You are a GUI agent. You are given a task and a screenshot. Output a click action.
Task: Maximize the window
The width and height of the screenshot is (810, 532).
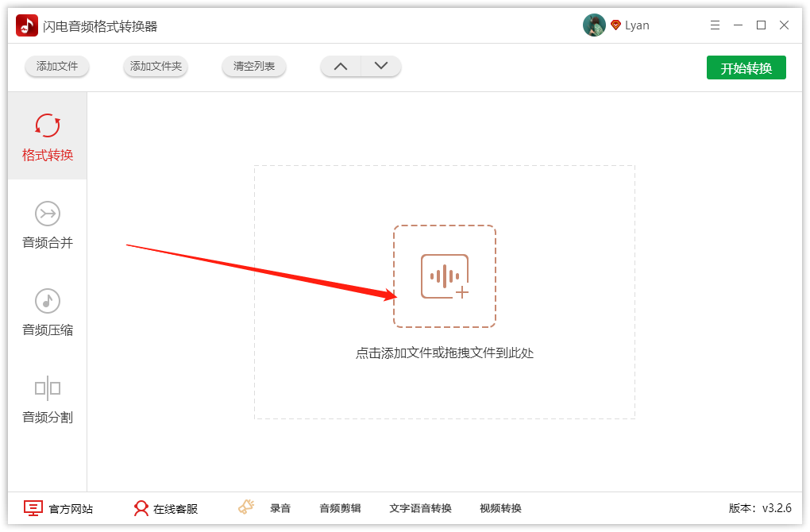tap(761, 25)
